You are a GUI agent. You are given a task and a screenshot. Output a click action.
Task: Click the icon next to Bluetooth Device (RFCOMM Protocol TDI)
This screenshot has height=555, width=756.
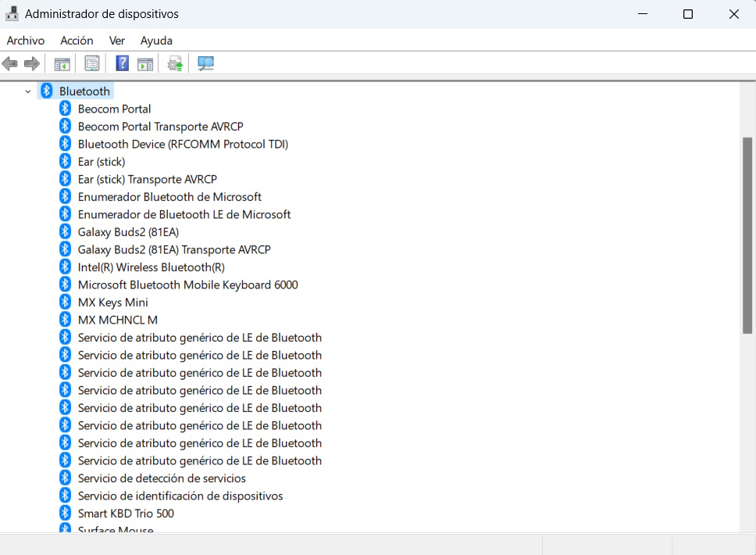(x=65, y=144)
